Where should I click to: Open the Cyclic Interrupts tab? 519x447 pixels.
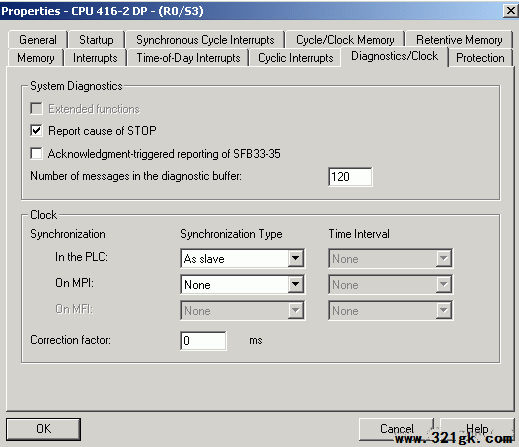pyautogui.click(x=295, y=58)
